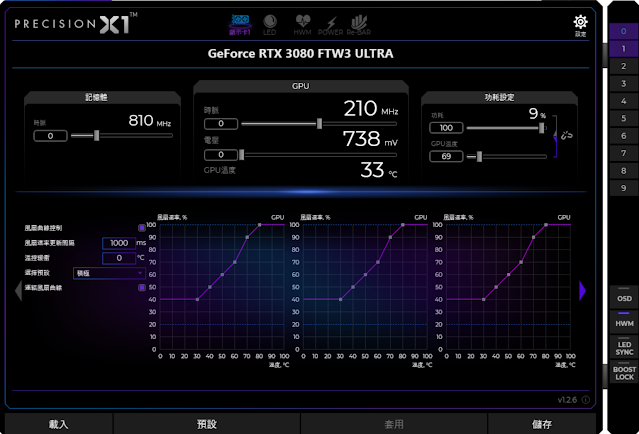Open the 選擇預設 fan preset dropdown

109,273
